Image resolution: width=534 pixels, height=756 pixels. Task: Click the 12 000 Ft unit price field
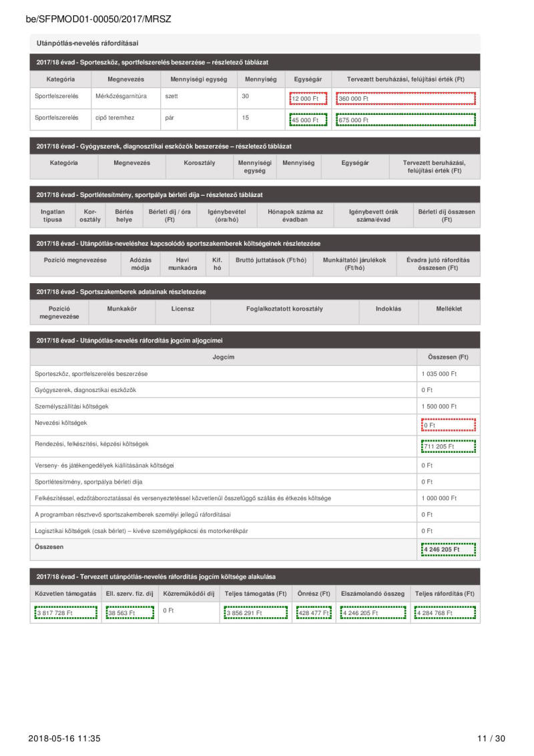[307, 98]
